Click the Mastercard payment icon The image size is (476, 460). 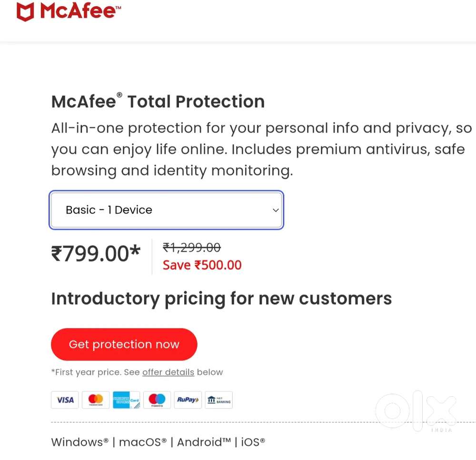[x=95, y=400]
